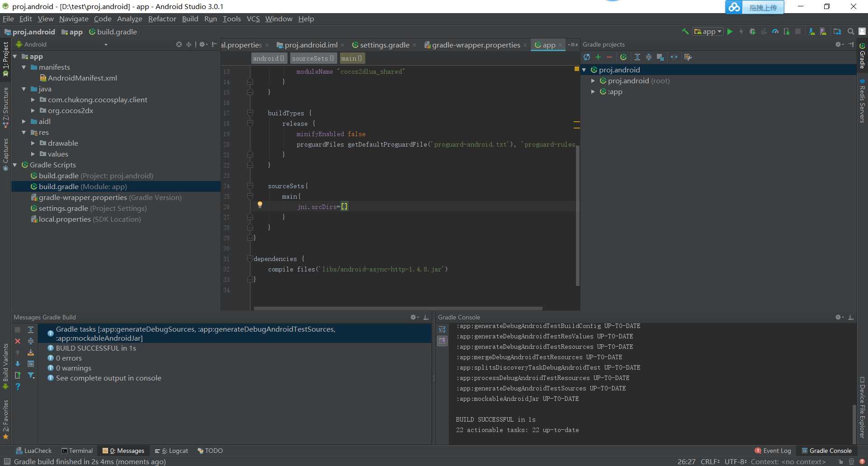
Task: Open Project Structure icon in toolbar
Action: point(837,31)
